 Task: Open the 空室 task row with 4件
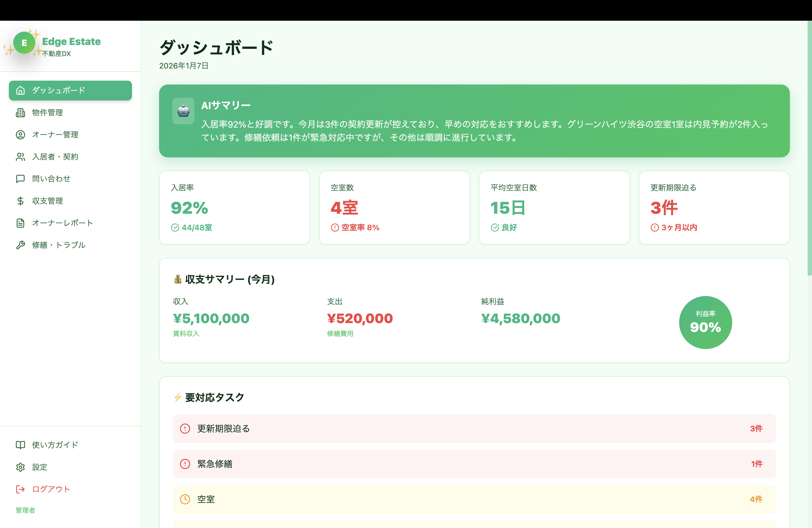coord(474,499)
